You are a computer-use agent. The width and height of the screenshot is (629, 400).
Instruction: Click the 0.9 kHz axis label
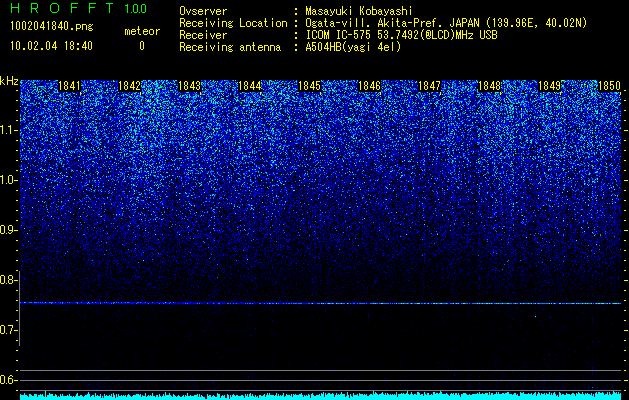9,230
